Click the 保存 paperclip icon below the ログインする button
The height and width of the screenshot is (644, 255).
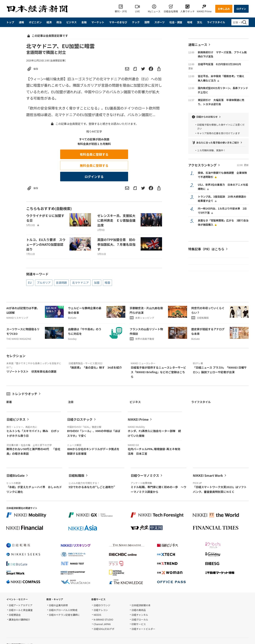click(29, 188)
